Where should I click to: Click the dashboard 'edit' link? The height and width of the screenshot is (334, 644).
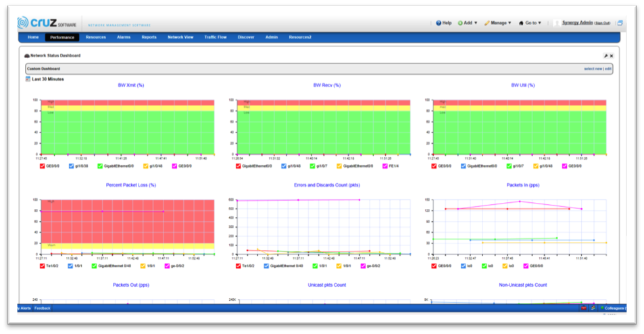[x=608, y=69]
